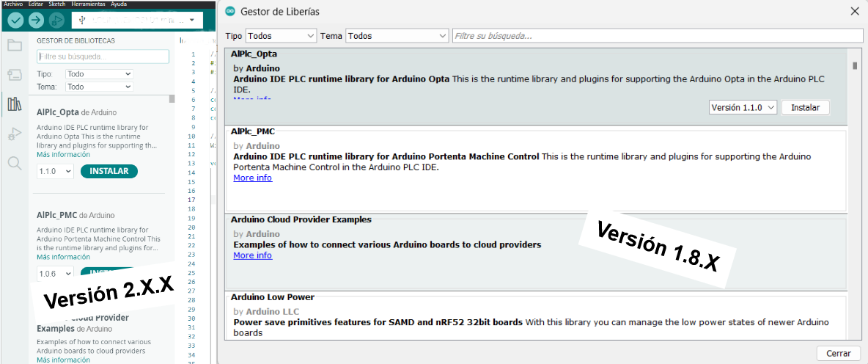Click the Cerrar button
This screenshot has height=364, width=868.
[x=838, y=353]
